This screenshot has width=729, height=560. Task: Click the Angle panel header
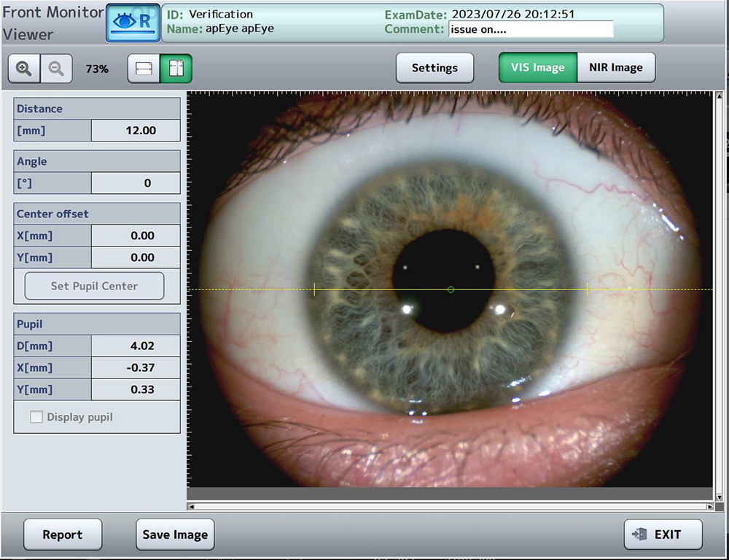(97, 161)
